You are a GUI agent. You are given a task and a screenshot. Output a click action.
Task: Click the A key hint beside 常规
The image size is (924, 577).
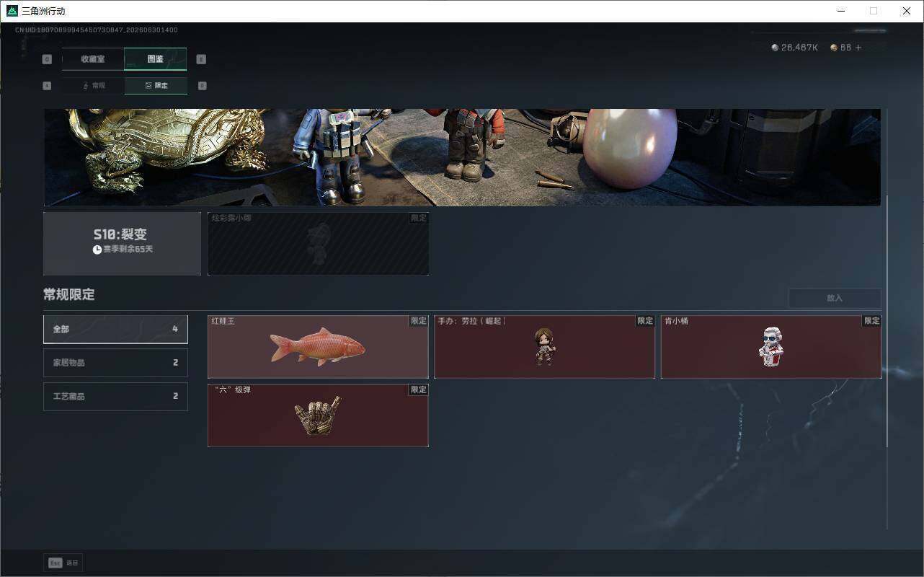(48, 86)
